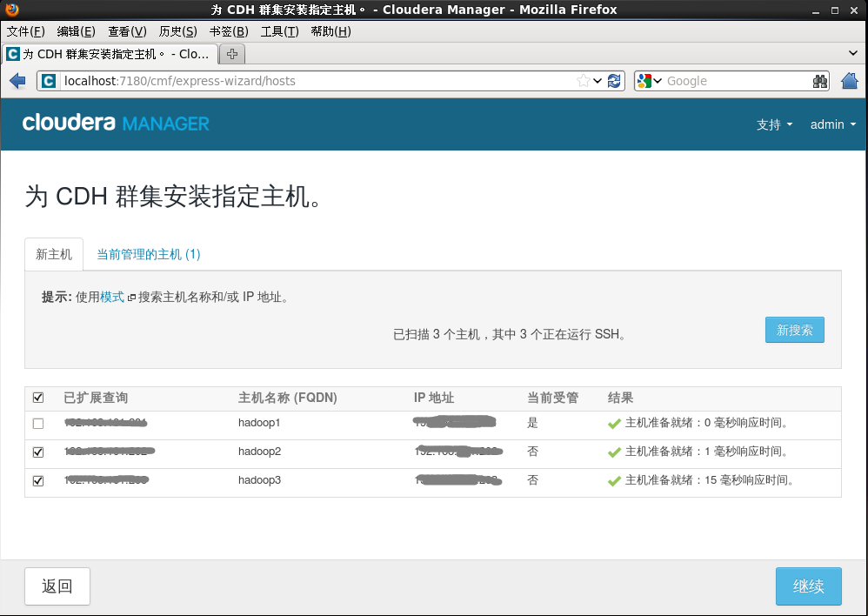Screen dimensions: 868x616
Task: Open a new tab with the plus icon
Action: (232, 54)
